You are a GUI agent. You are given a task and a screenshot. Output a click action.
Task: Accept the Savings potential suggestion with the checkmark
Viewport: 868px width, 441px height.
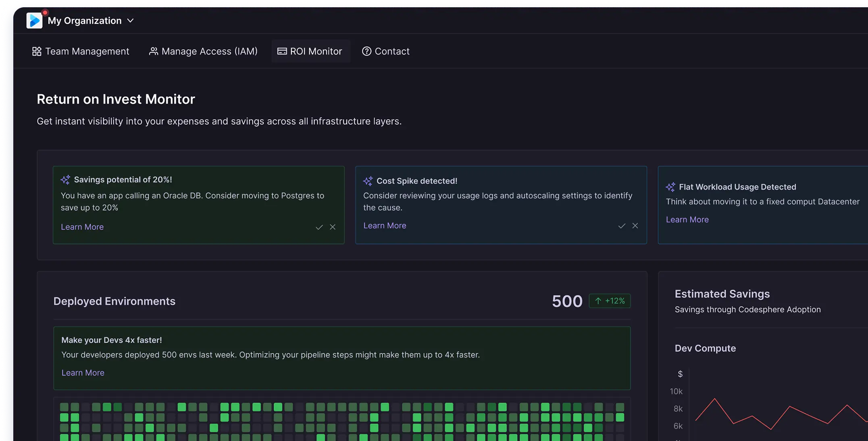coord(319,227)
